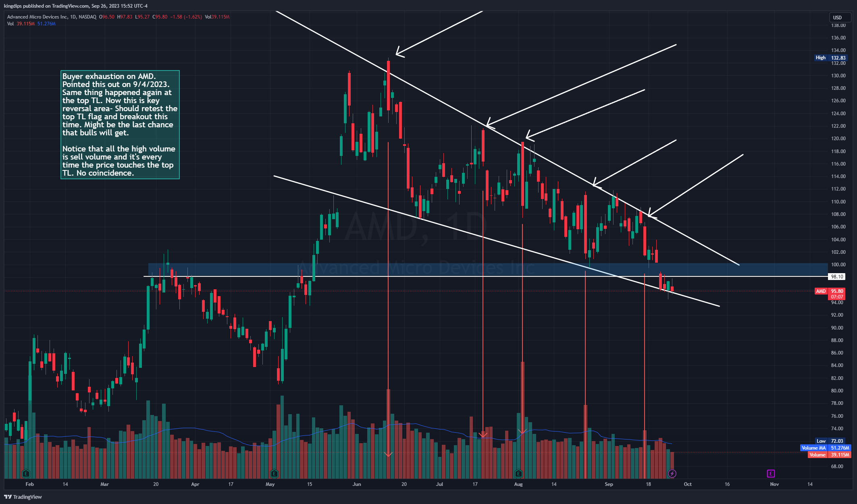Click the Apr label on time axis

coord(195,484)
